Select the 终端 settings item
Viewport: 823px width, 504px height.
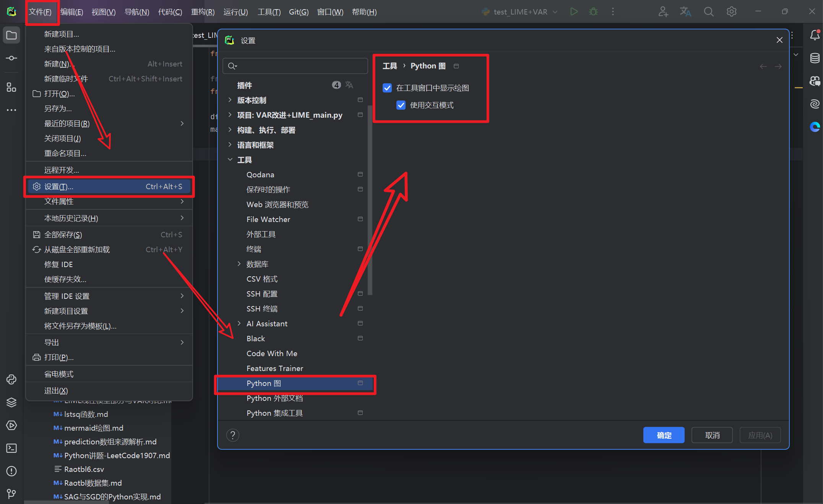point(295,249)
